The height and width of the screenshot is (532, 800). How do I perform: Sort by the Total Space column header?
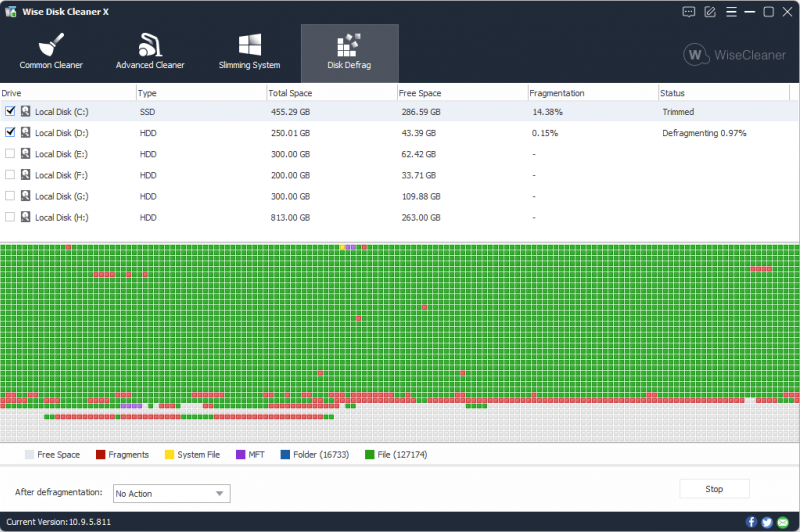(332, 93)
